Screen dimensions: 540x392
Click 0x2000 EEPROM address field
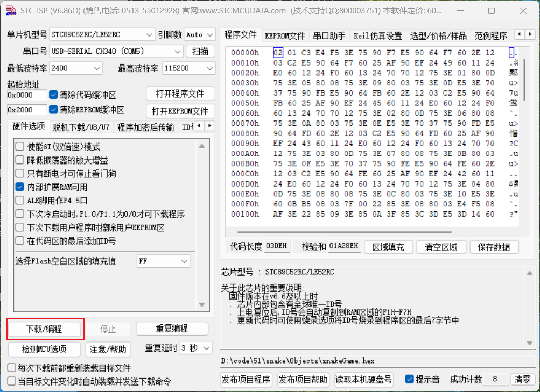(x=26, y=110)
